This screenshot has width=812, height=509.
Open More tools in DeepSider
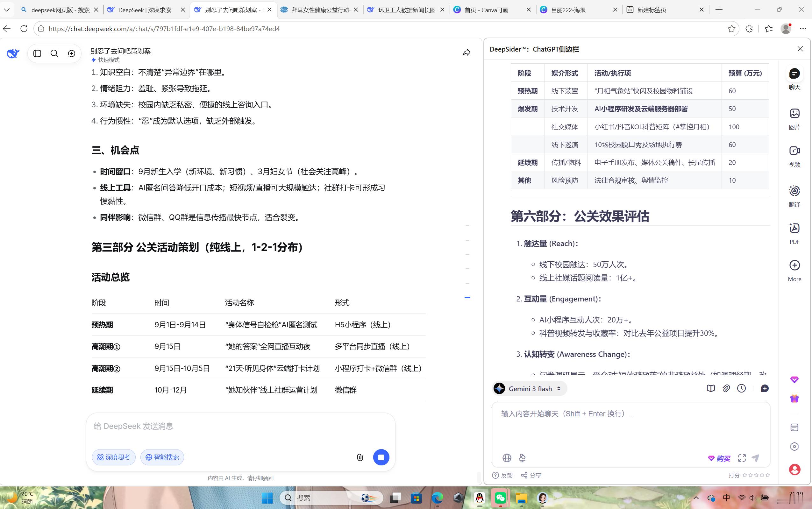[x=794, y=271]
